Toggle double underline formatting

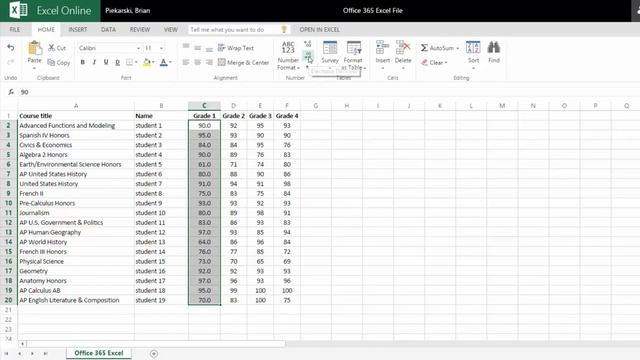118,62
